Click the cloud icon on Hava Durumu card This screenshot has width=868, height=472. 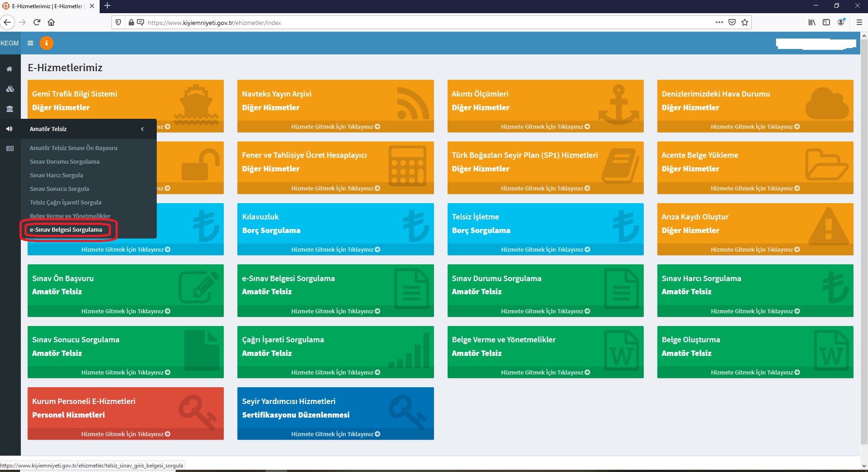827,104
